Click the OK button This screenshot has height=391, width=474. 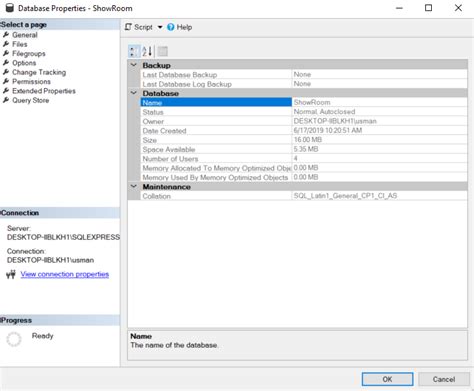click(387, 379)
